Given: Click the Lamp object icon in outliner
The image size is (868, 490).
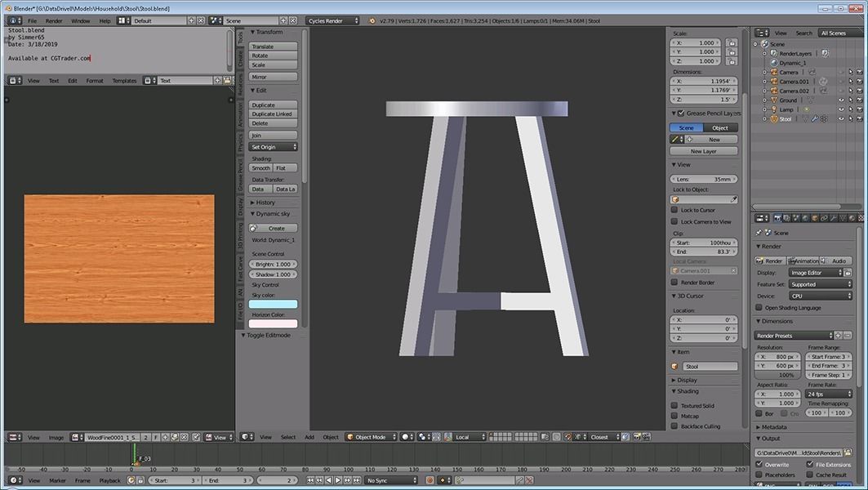Looking at the screenshot, I should [774, 109].
